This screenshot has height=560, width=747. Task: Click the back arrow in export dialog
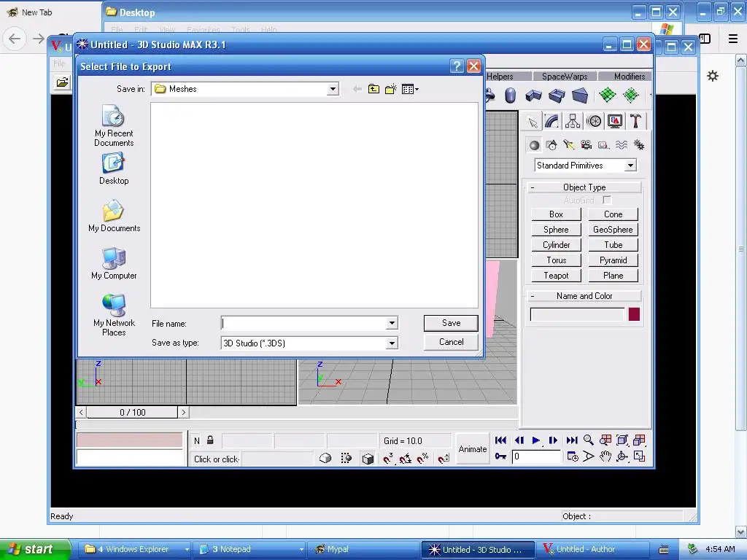357,89
